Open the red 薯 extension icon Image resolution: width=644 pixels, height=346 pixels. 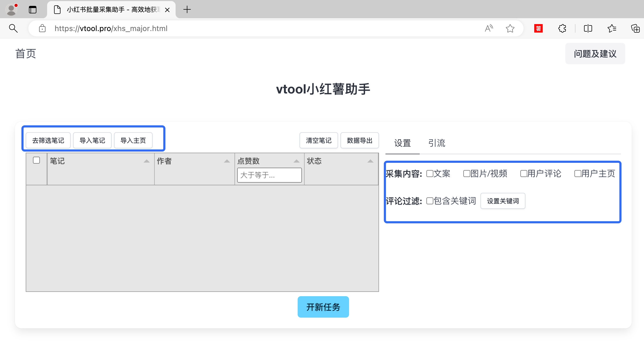538,28
